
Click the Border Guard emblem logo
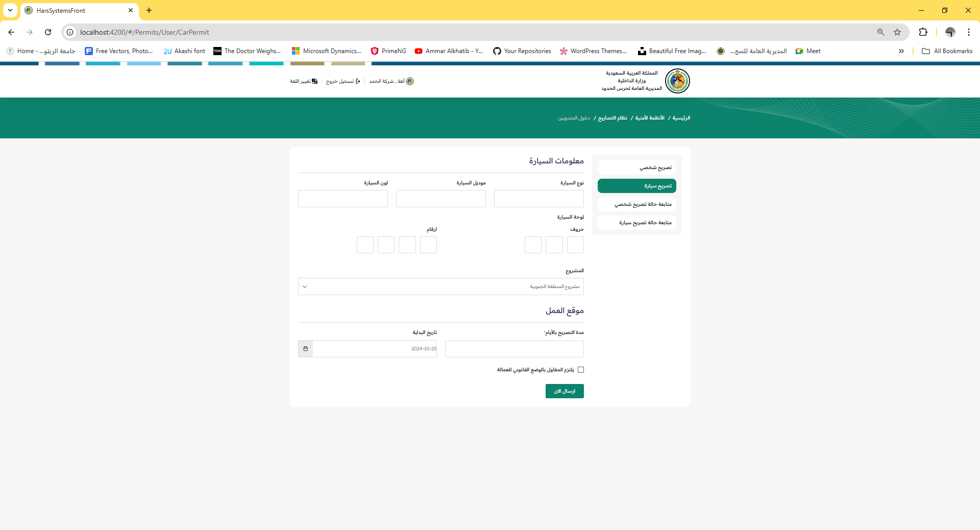click(x=677, y=81)
